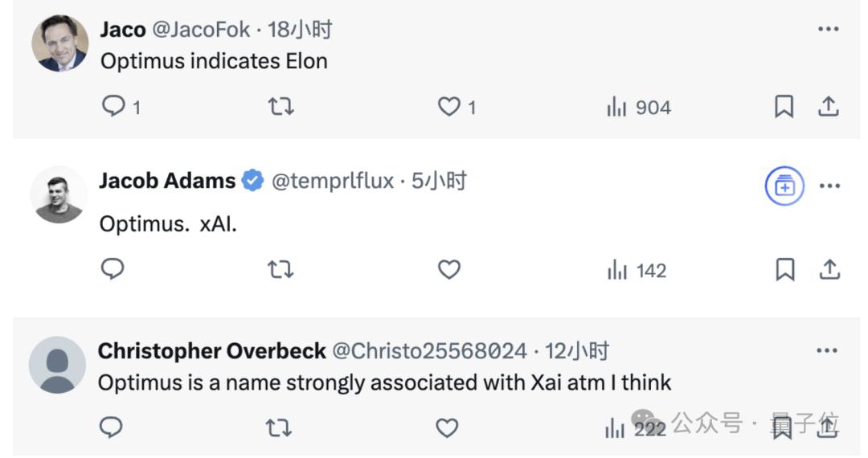
Task: Open more options on Christopher Overbeck's tweet
Action: click(x=827, y=350)
